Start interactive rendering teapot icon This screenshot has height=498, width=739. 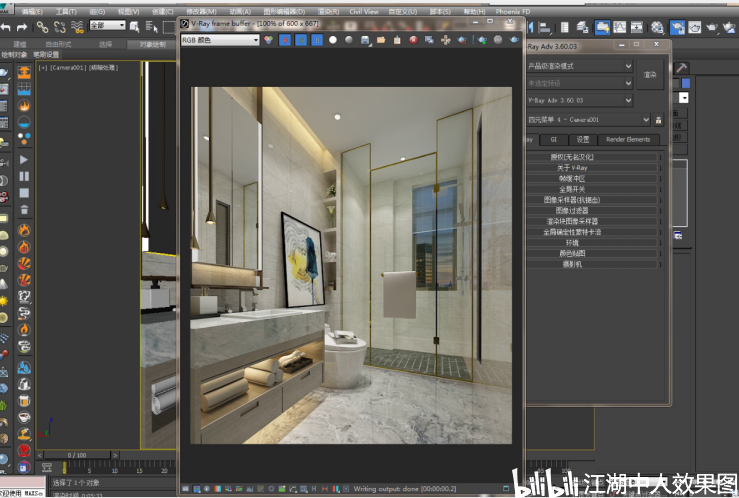point(482,40)
